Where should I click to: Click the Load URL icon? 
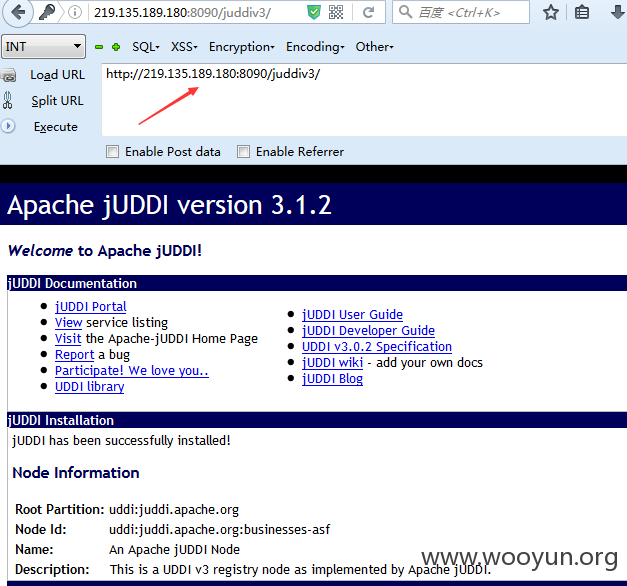click(8, 75)
